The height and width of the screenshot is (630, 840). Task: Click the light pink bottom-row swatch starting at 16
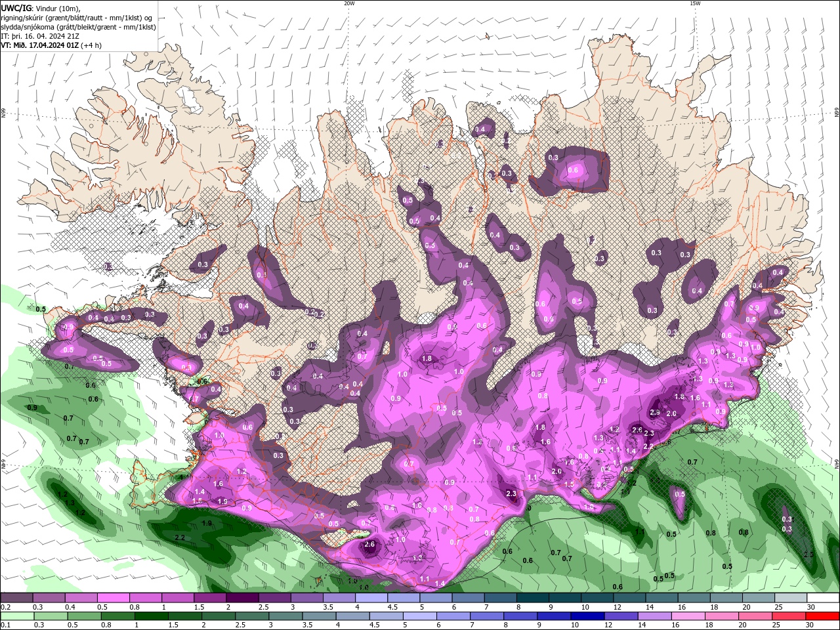coord(687,616)
